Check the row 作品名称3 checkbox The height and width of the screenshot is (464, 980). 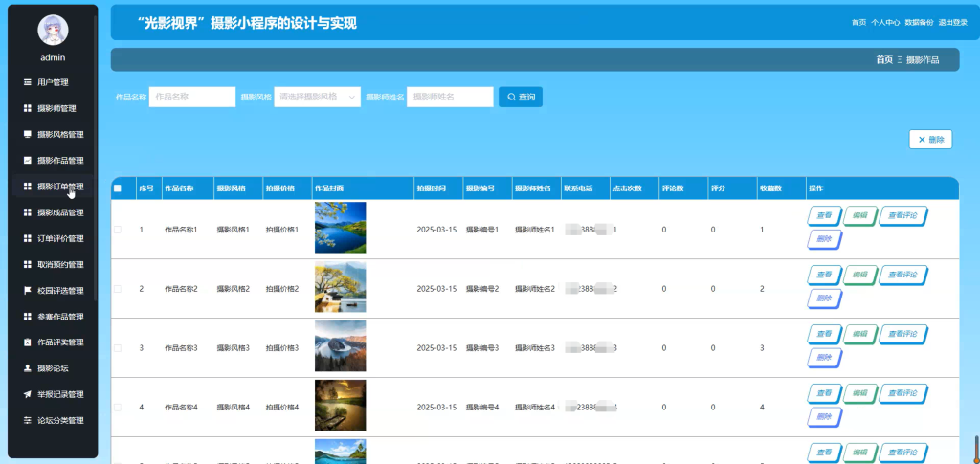[117, 348]
